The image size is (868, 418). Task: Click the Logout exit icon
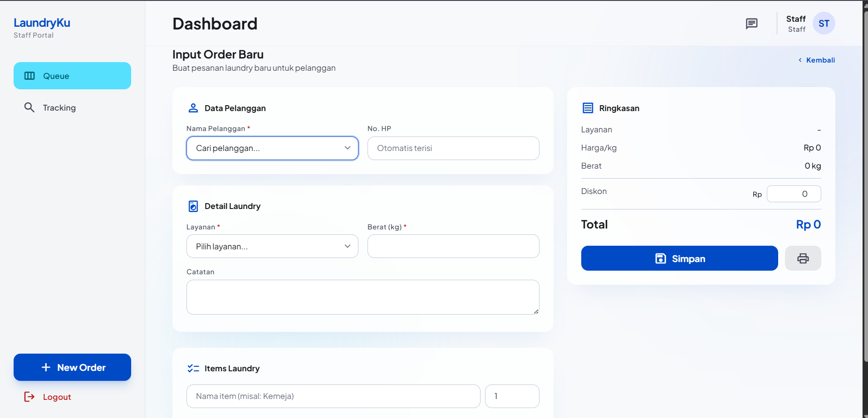coord(29,397)
